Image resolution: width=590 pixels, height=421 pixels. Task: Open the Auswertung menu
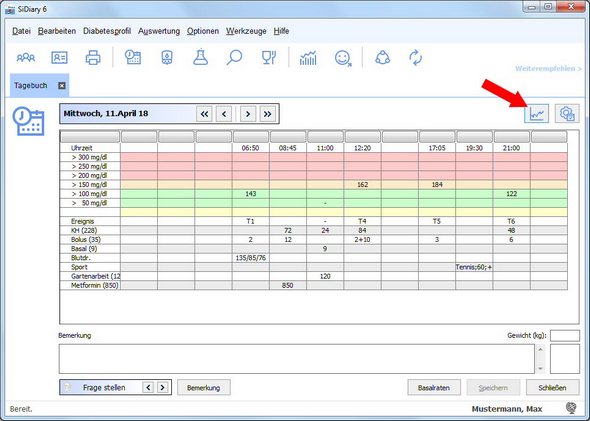tap(159, 31)
